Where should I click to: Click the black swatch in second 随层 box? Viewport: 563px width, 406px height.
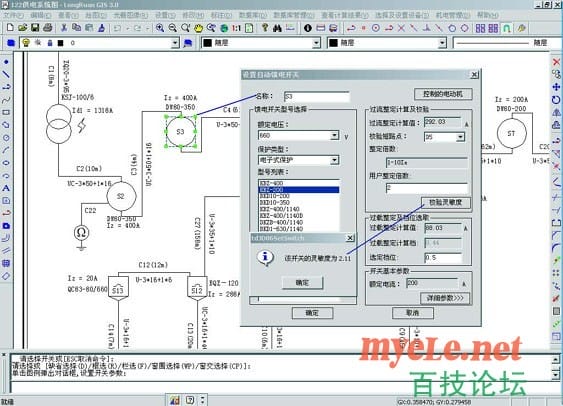[334, 43]
